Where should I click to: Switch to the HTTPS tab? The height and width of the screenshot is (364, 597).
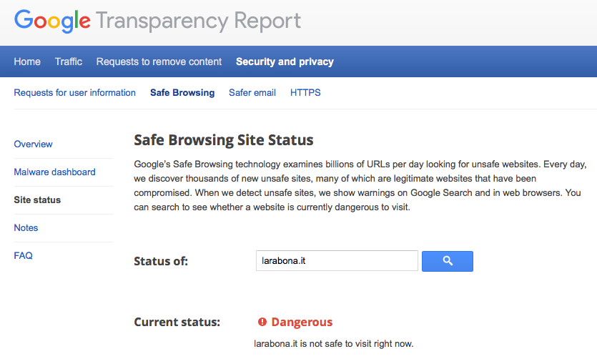point(305,92)
